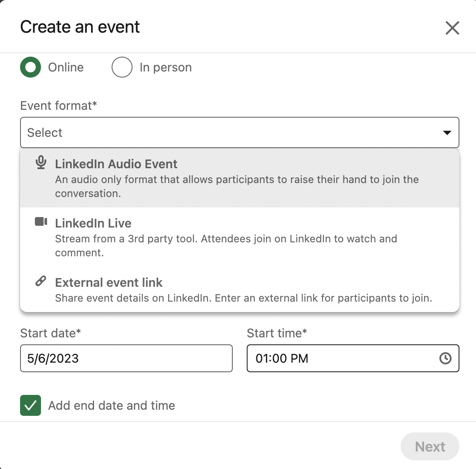The width and height of the screenshot is (476, 469).
Task: Click the clock icon in Start time
Action: click(x=445, y=358)
